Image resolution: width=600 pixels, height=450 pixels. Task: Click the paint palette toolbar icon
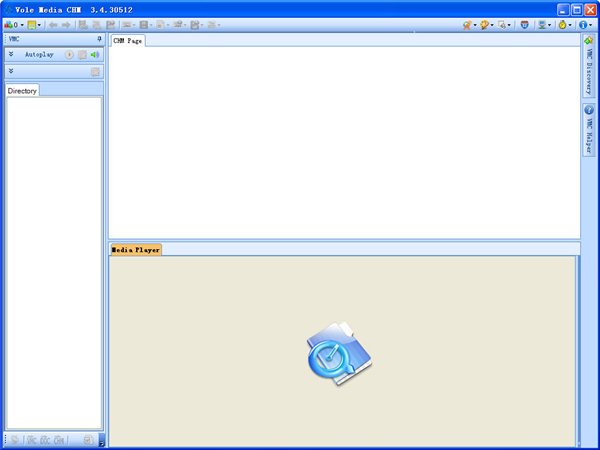pyautogui.click(x=485, y=25)
